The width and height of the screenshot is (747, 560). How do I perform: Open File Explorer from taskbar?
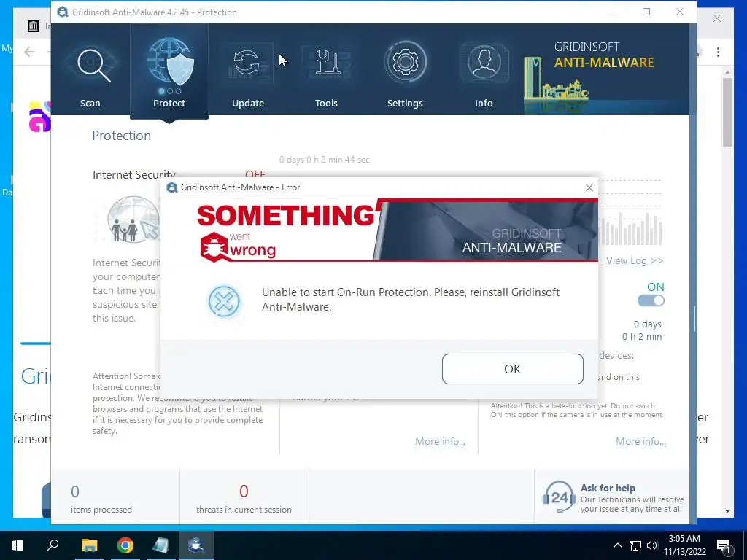[89, 545]
